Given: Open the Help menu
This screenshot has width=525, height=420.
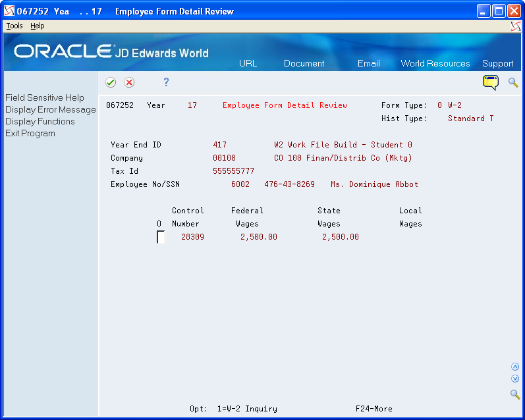Looking at the screenshot, I should pyautogui.click(x=37, y=26).
